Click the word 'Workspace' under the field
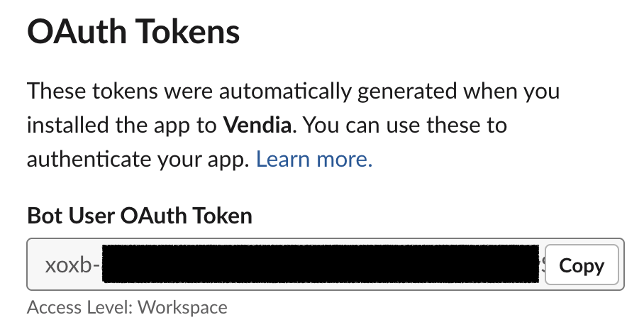This screenshot has height=332, width=644. [183, 307]
